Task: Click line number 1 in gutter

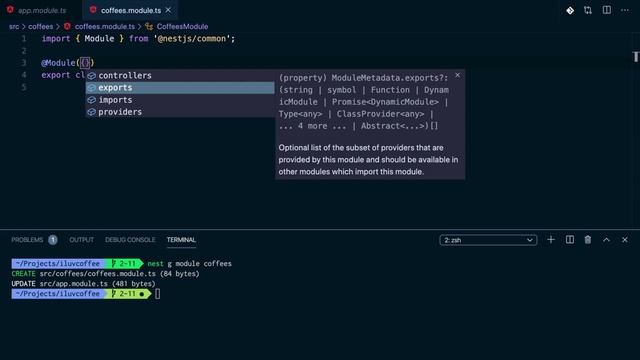Action: (x=24, y=39)
